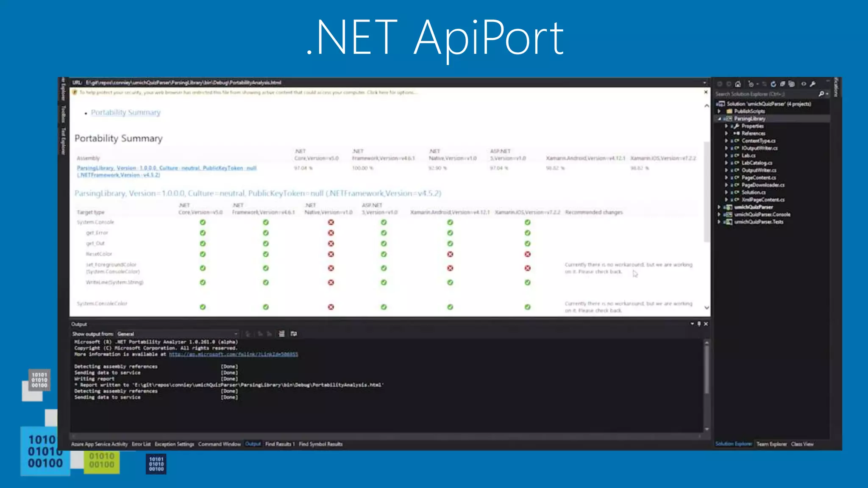Expand the Properties node
The height and width of the screenshot is (488, 868).
[726, 126]
